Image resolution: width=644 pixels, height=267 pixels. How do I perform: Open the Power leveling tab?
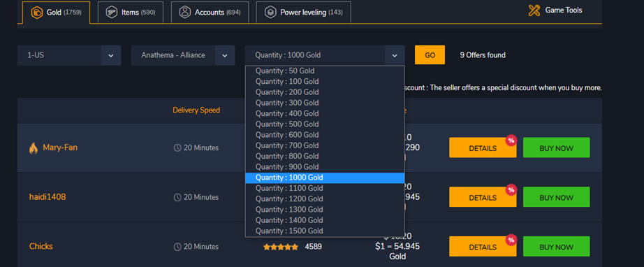click(x=304, y=13)
